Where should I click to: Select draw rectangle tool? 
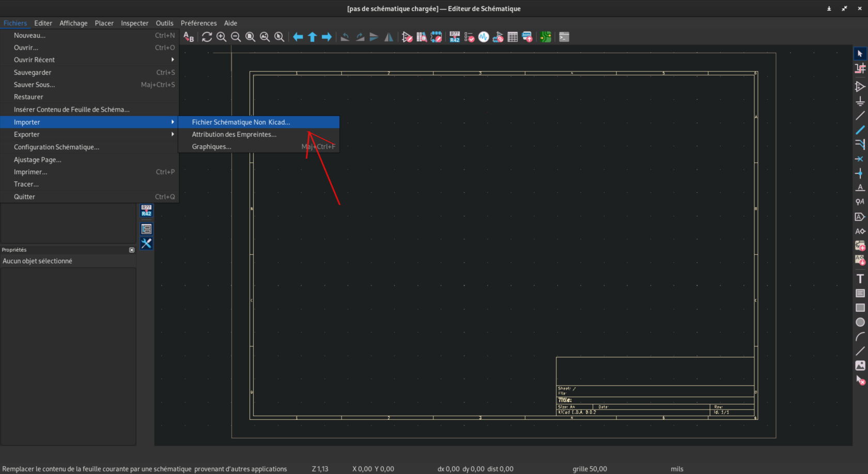coord(860,308)
